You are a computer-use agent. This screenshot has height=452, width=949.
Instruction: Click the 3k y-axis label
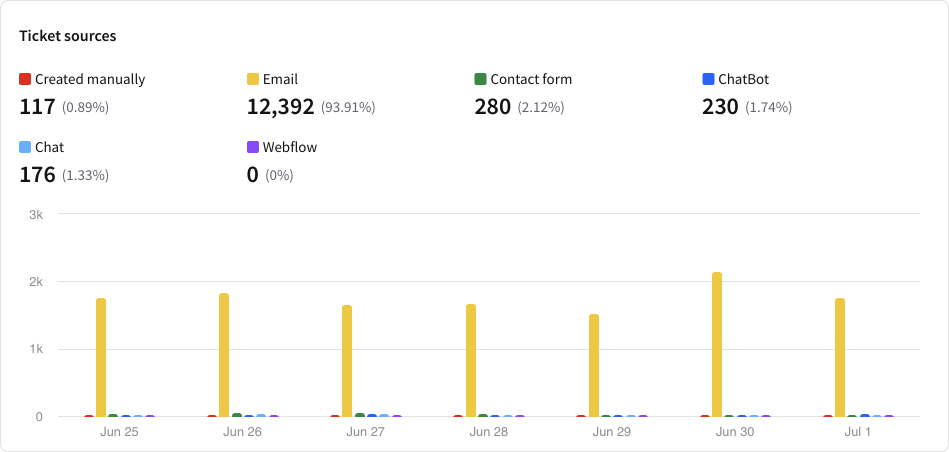[36, 214]
